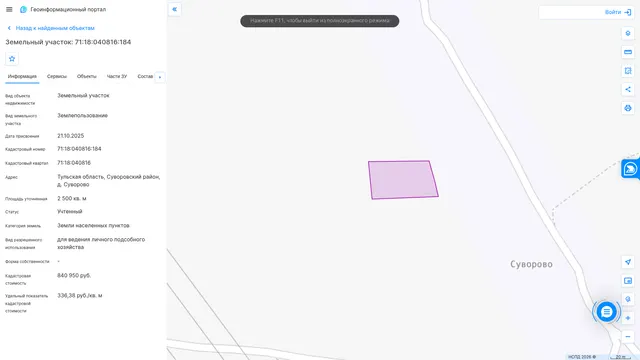Select the ruler measurement tool
640x360 pixels.
628,52
